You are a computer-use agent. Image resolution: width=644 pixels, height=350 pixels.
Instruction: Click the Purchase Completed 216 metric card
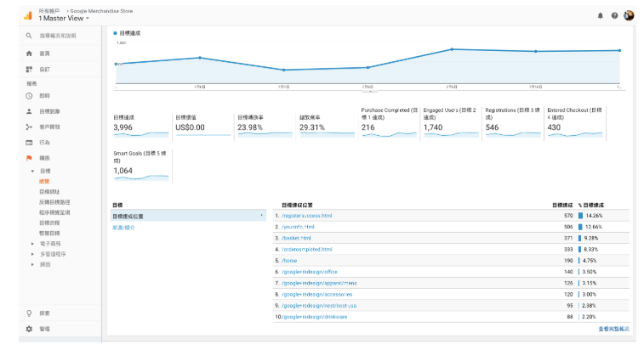coord(389,122)
